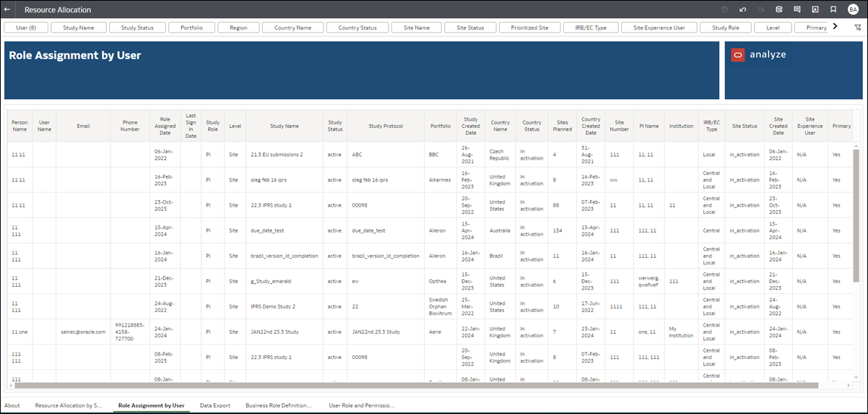Click the table's vertical scrollbar thumb
Screen dimensions: 868x414
(857, 217)
